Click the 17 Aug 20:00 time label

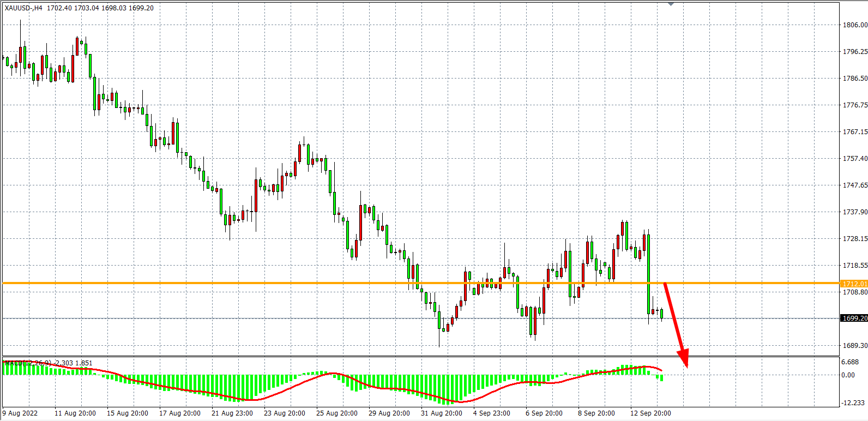click(x=180, y=413)
